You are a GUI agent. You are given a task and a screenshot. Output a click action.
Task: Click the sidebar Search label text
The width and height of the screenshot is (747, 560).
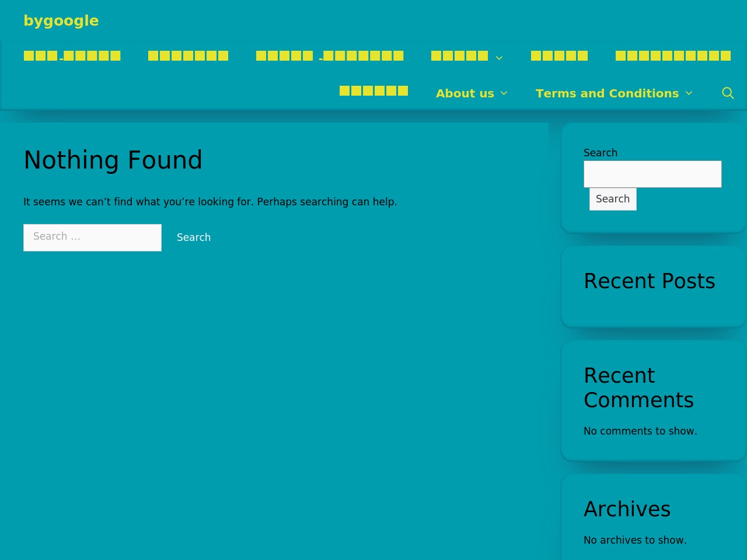601,153
